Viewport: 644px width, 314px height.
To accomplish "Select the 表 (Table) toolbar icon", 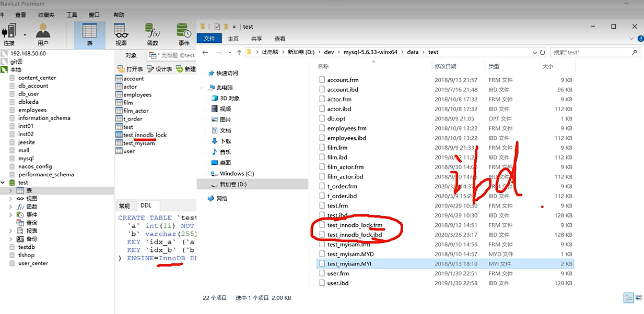I will tap(90, 34).
